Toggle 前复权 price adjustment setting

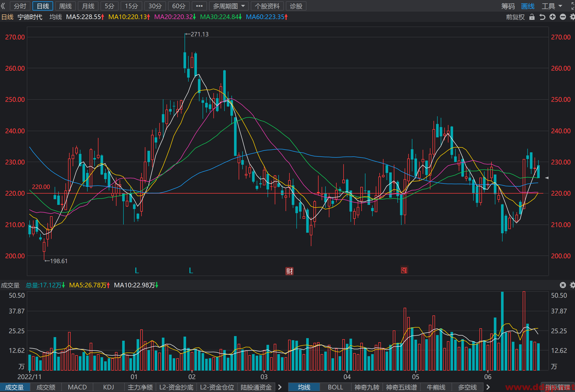pyautogui.click(x=515, y=17)
